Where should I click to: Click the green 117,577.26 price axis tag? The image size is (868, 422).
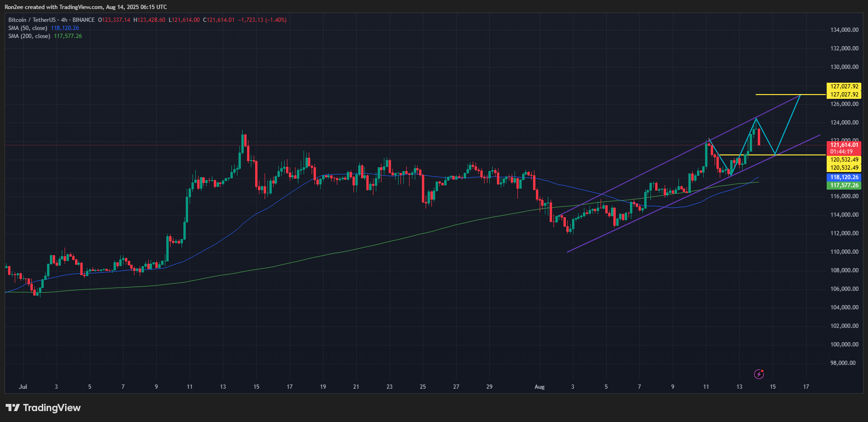(x=844, y=185)
